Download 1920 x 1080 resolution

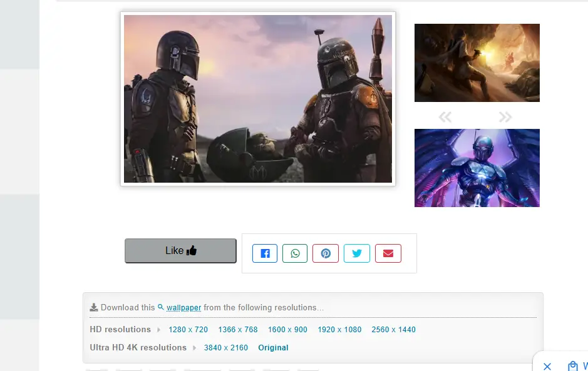click(339, 330)
